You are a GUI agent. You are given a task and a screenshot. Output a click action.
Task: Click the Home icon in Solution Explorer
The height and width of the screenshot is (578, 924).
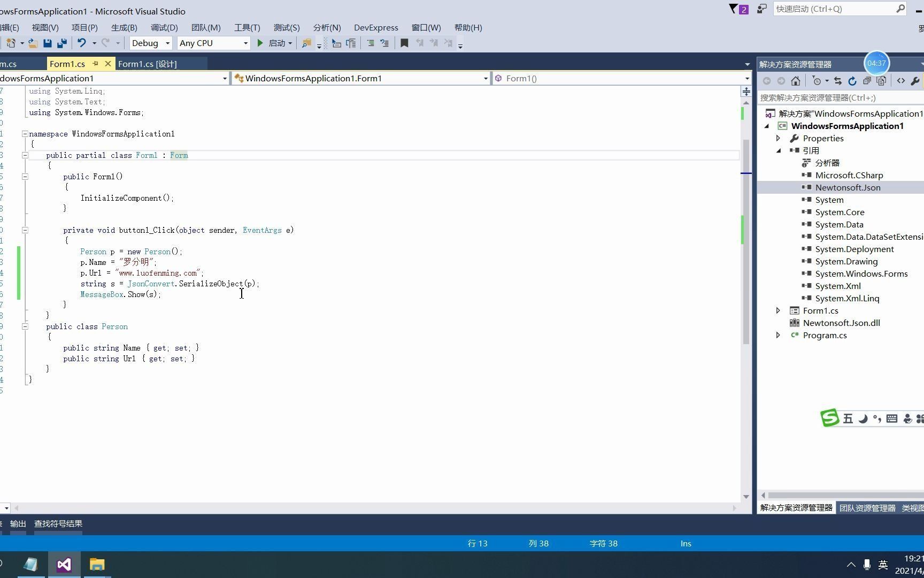tap(796, 81)
